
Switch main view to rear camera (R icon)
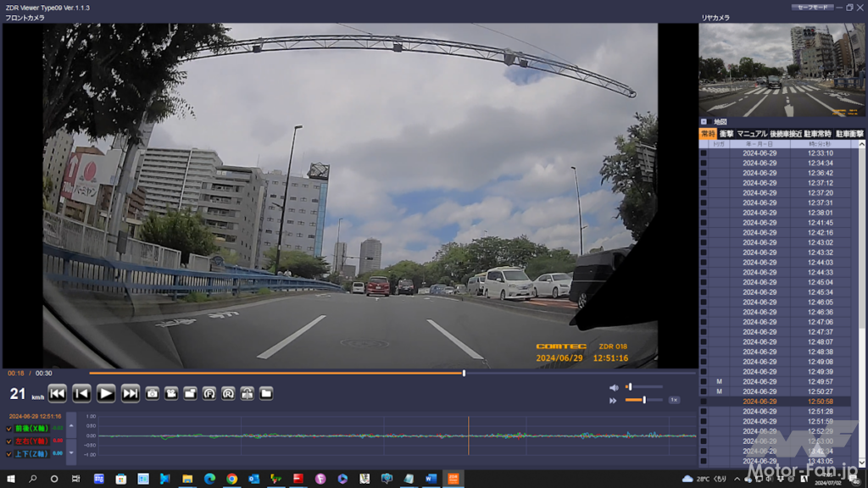click(228, 393)
